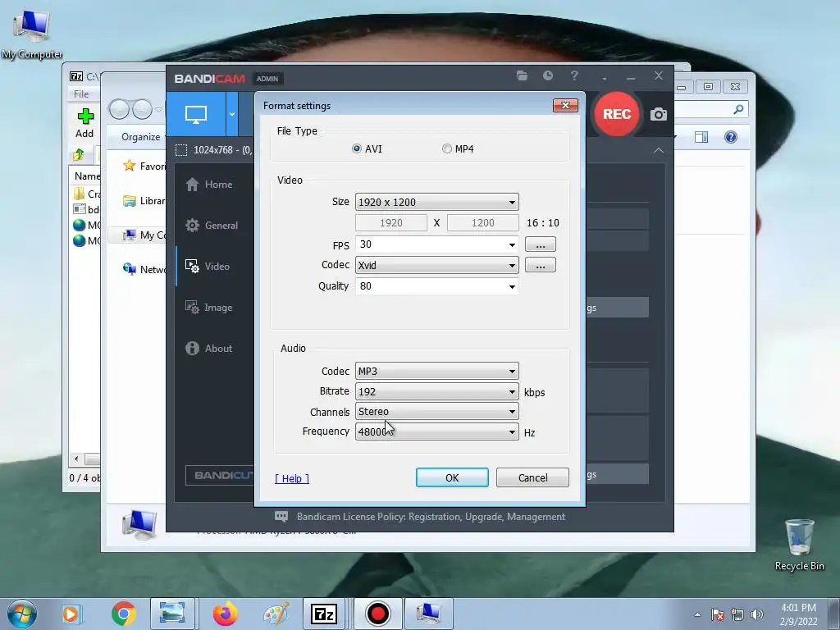Select the AVI file type radio button

tap(357, 149)
